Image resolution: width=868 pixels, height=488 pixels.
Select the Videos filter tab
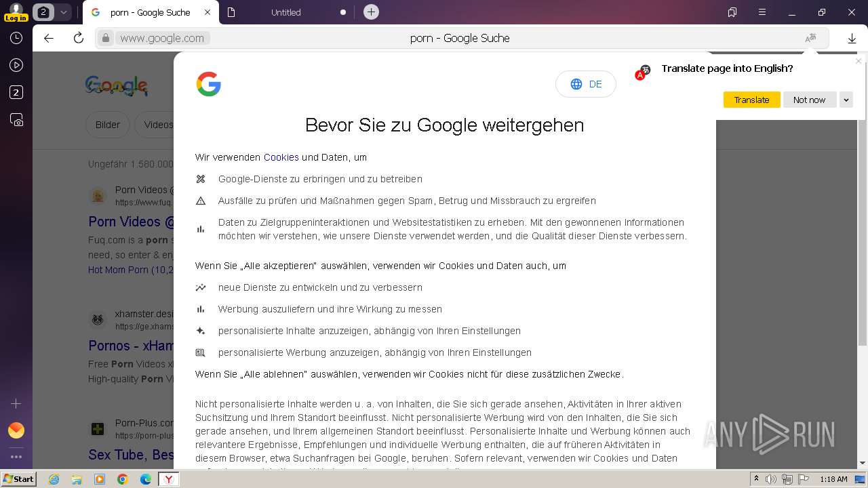[x=156, y=125]
